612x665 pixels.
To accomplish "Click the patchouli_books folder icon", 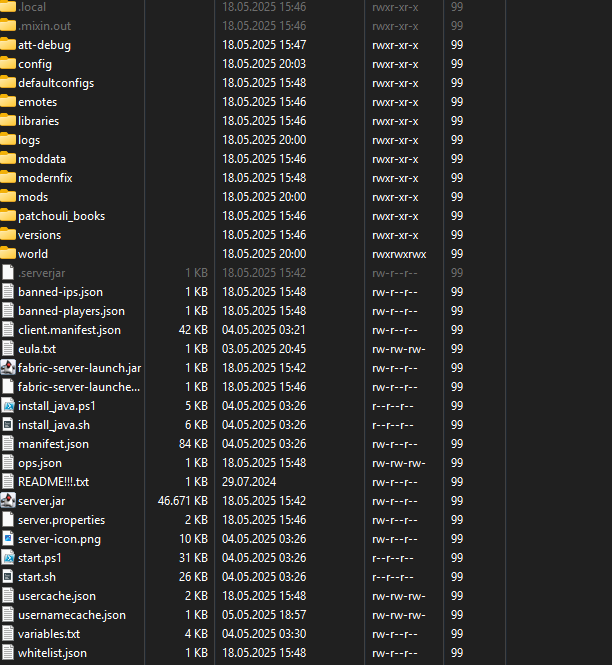I will point(8,215).
